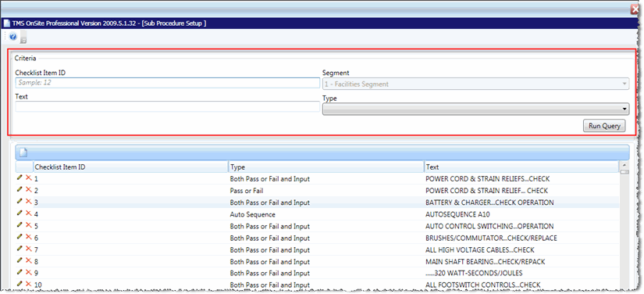This screenshot has height=294, width=644.
Task: Click the Run Query button
Action: point(604,126)
